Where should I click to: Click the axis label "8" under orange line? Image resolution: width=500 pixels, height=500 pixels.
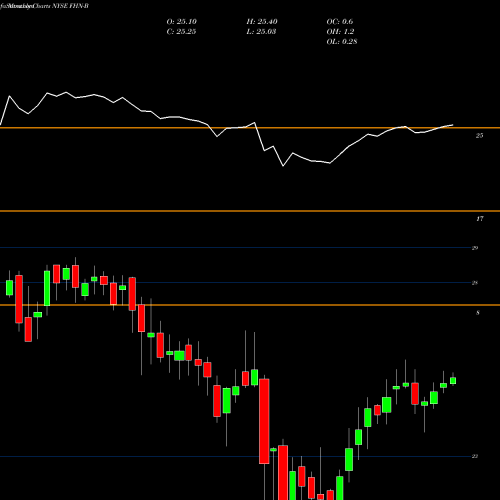pyautogui.click(x=478, y=313)
